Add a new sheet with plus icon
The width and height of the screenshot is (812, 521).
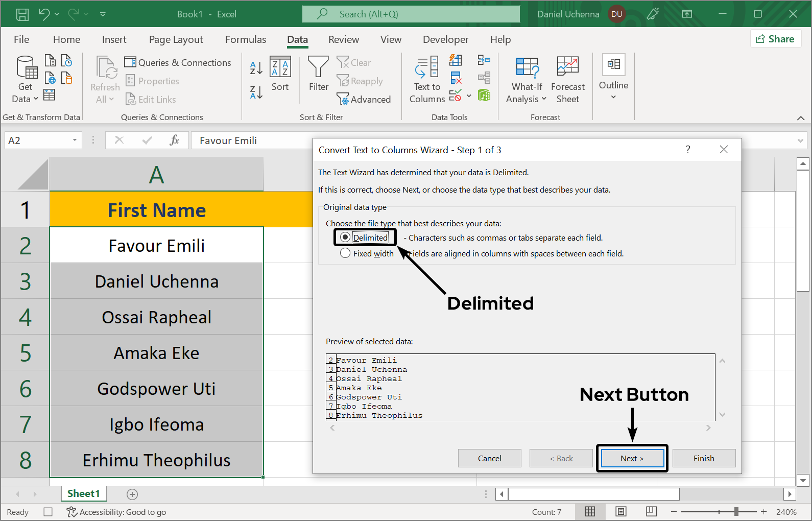(x=132, y=494)
